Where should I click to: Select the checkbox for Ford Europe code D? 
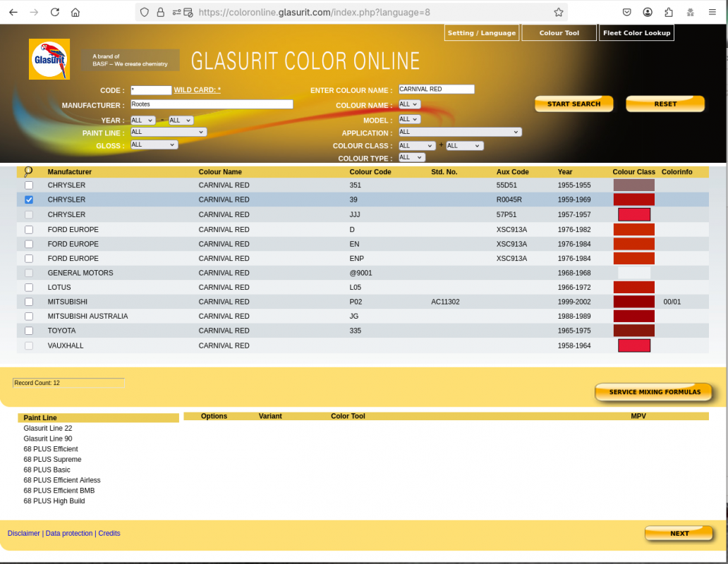pos(29,230)
